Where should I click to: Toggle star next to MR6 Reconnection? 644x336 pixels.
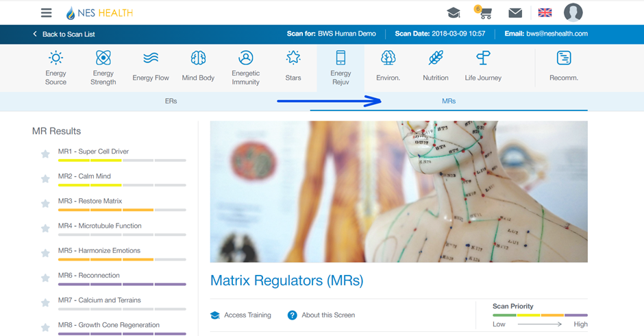coord(45,278)
